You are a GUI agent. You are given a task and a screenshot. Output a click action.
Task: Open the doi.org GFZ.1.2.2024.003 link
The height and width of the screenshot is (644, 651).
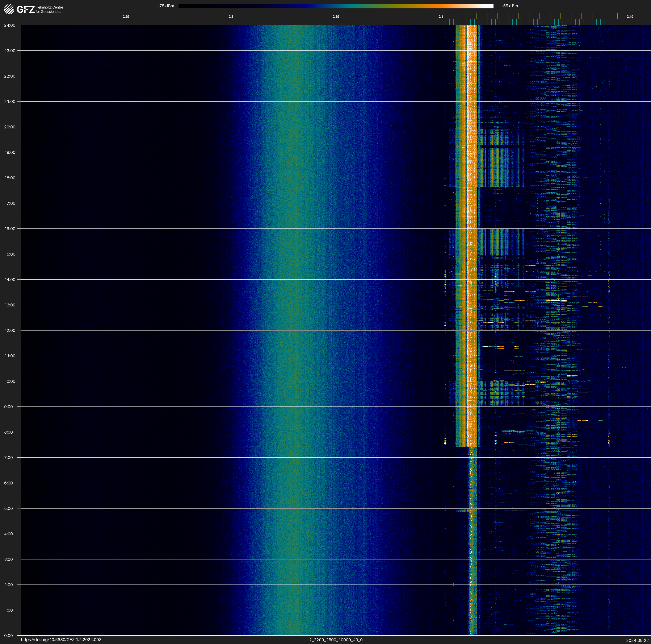[61, 640]
